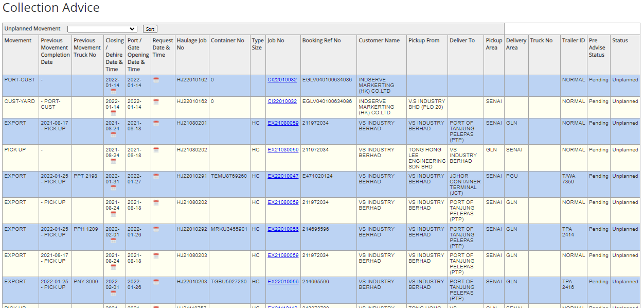
Task: Open job link CI22010032 in CUST-YARD row
Action: tap(282, 101)
